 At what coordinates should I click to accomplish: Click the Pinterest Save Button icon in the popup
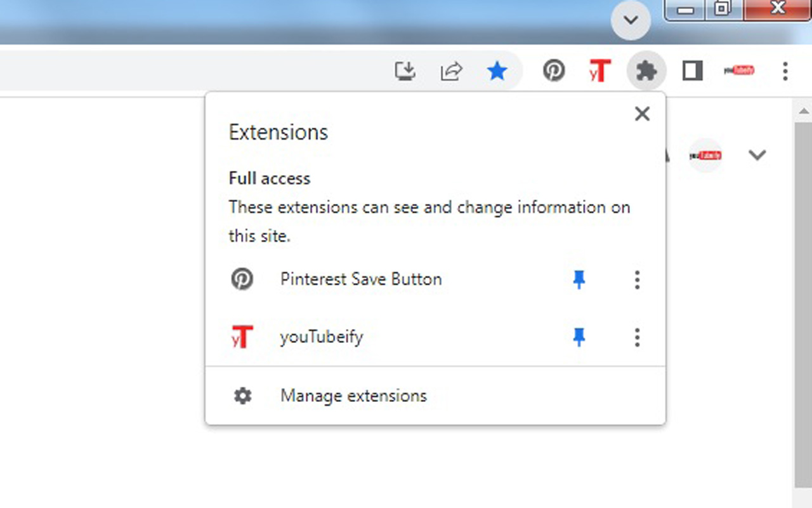click(242, 279)
